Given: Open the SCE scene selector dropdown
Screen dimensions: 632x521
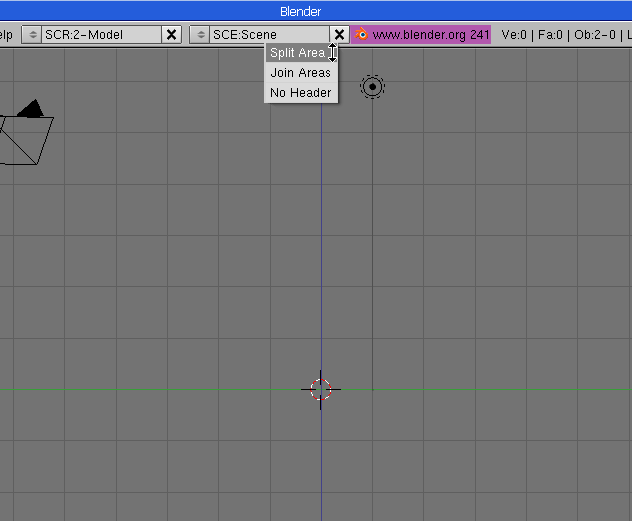Looking at the screenshot, I should 200,35.
